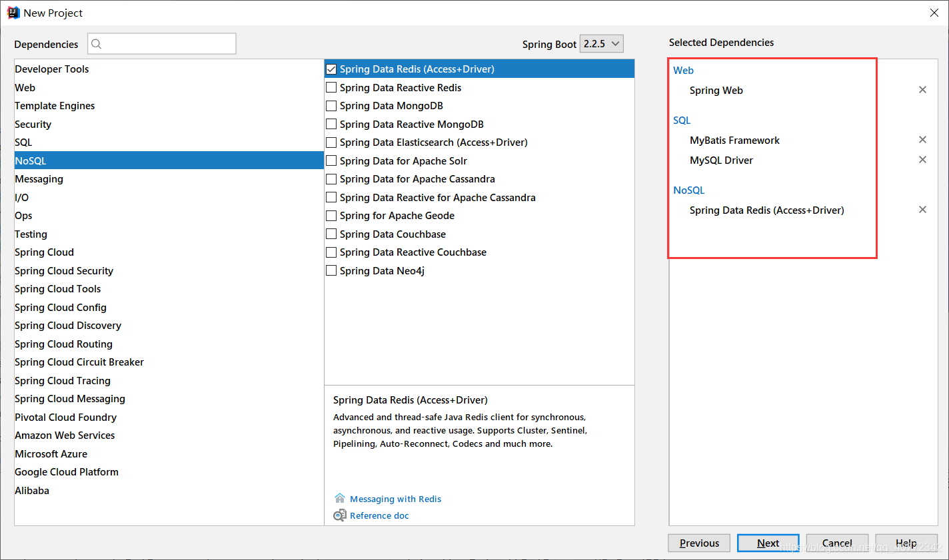Remove Spring Data Redis from selected list

[x=922, y=210]
